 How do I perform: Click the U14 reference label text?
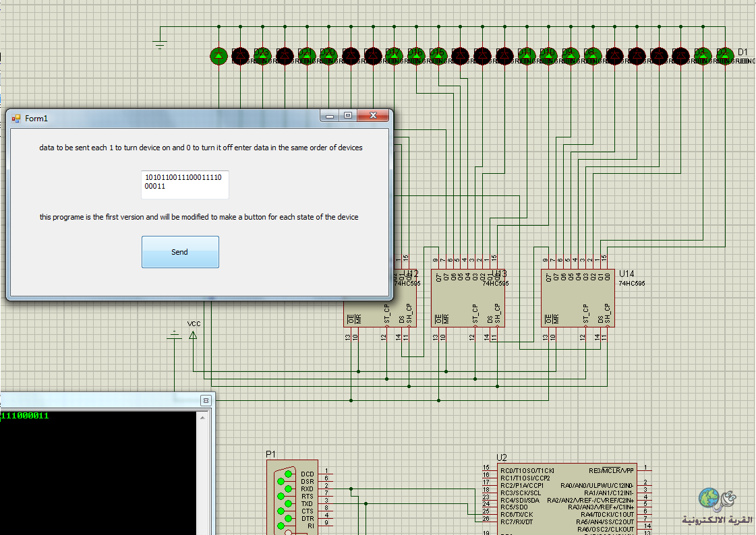[x=627, y=274]
